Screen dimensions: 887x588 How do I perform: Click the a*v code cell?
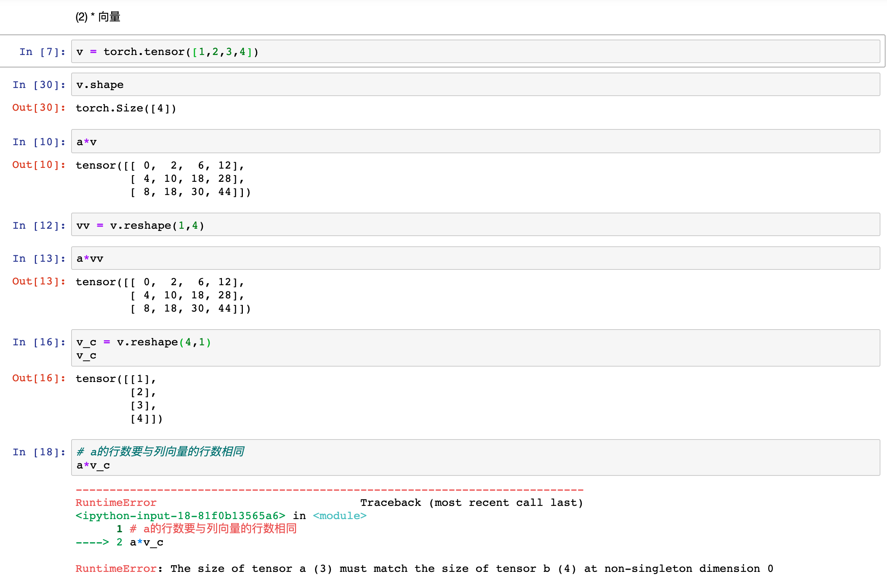[475, 142]
